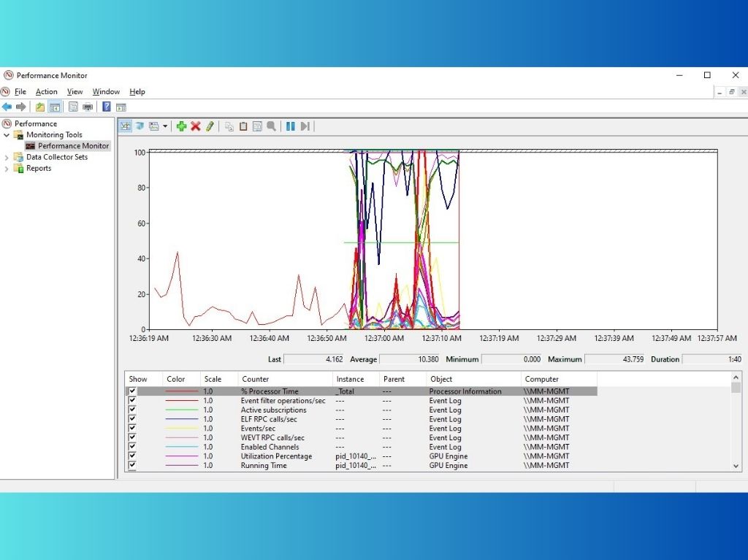Click View Current Activity graph icon
748x560 pixels.
[126, 126]
